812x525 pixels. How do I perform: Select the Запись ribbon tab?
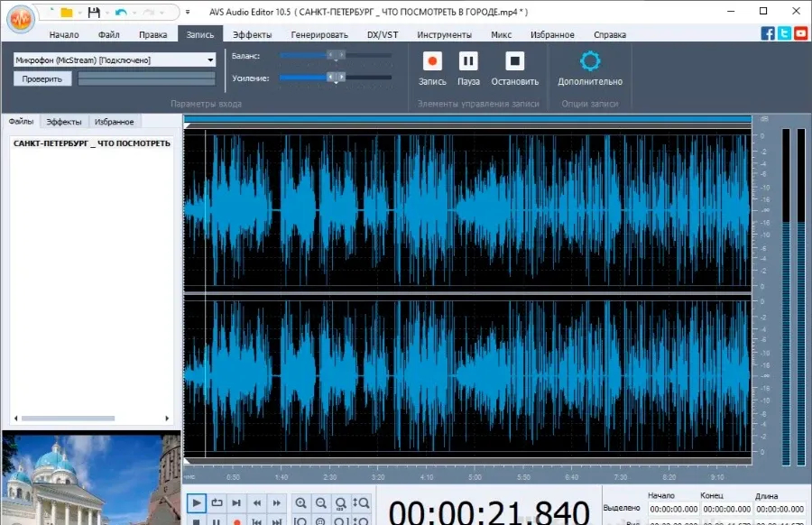(x=200, y=34)
